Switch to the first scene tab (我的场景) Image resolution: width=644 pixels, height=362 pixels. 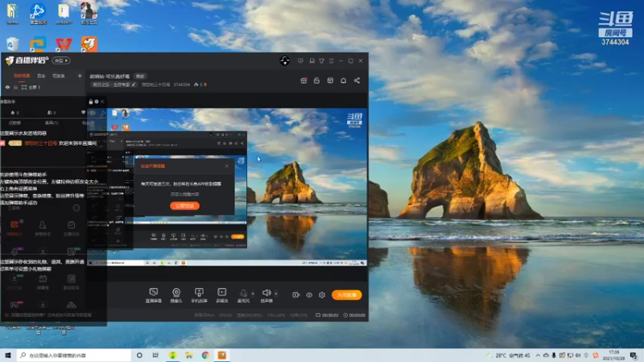22,76
